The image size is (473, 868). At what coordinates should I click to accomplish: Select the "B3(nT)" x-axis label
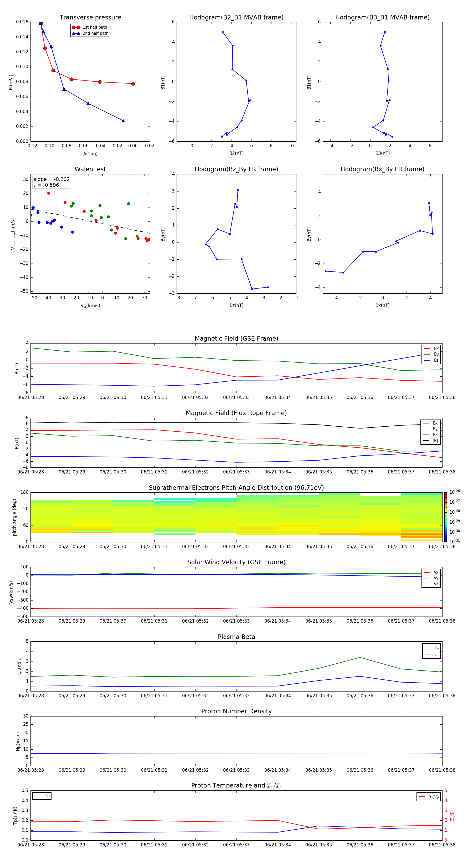[382, 154]
